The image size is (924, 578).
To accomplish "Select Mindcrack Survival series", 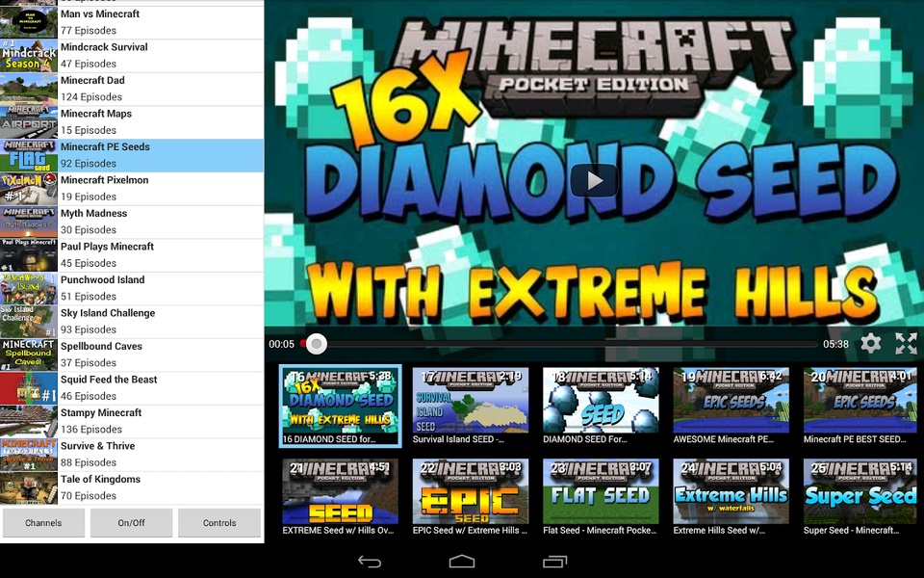I will pos(132,56).
